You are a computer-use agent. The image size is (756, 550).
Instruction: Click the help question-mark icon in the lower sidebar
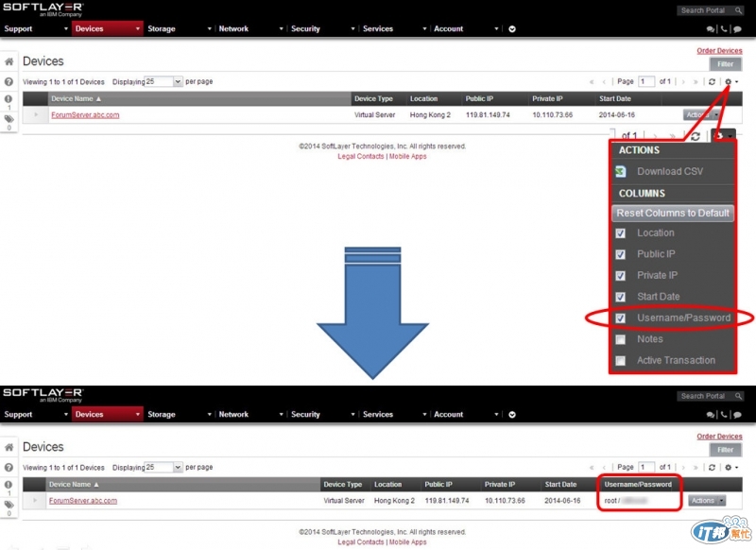[9, 468]
